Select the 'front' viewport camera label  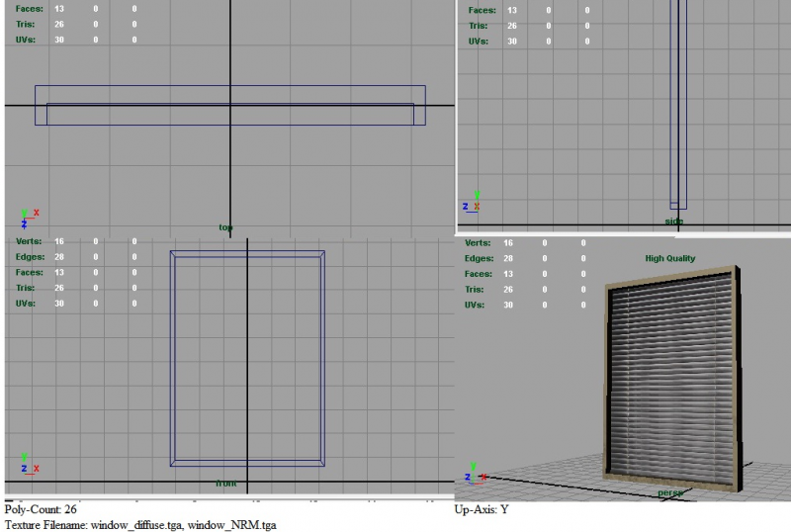tap(226, 483)
